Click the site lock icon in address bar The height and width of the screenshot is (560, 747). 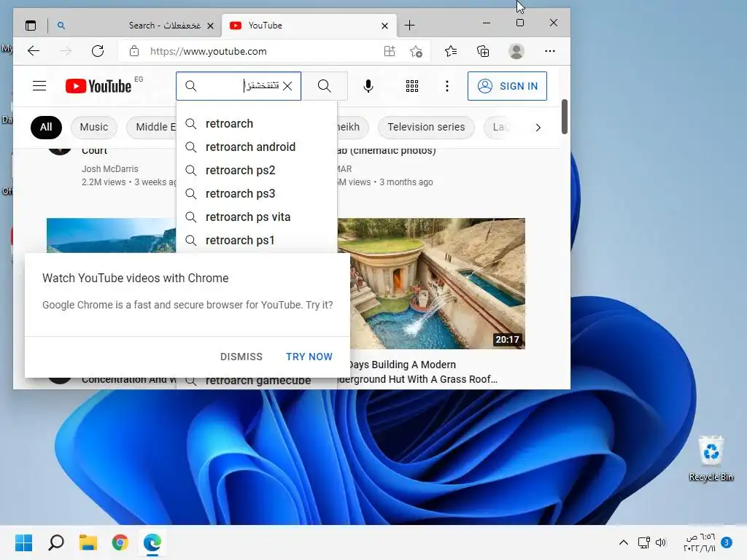(x=134, y=51)
